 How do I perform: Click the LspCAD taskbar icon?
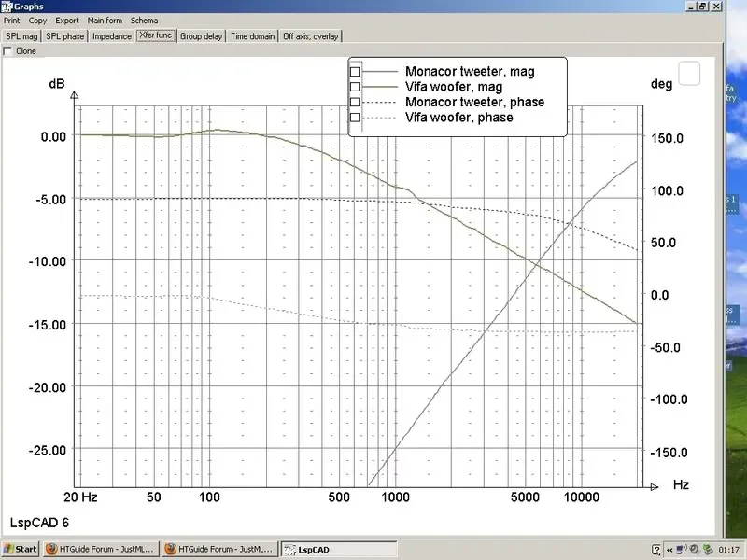coord(289,550)
